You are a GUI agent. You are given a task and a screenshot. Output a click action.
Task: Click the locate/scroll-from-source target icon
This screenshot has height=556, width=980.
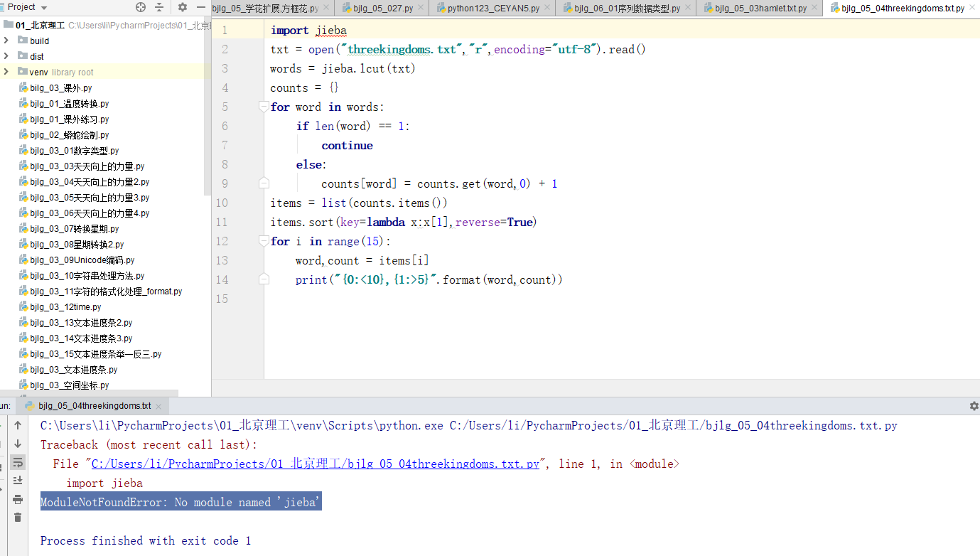141,7
